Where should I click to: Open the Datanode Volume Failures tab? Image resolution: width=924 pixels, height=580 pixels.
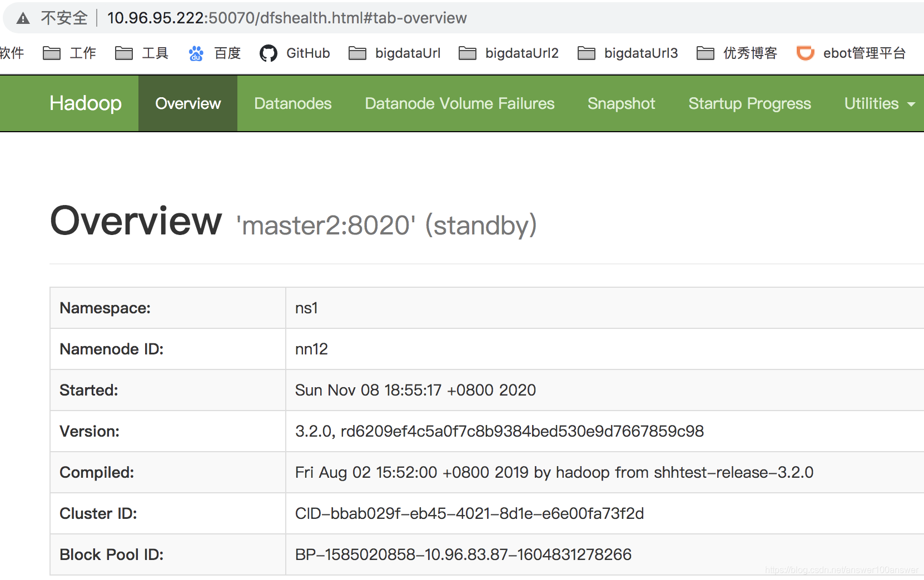tap(460, 103)
